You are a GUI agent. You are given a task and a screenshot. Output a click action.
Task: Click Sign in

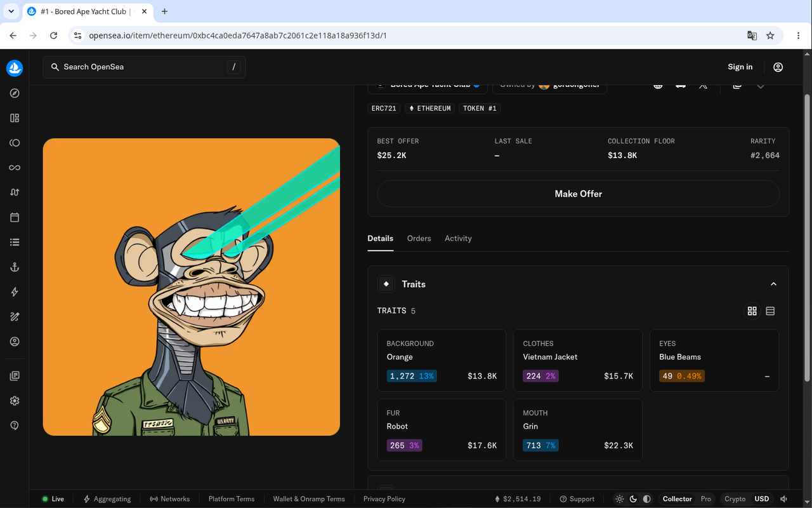click(740, 67)
